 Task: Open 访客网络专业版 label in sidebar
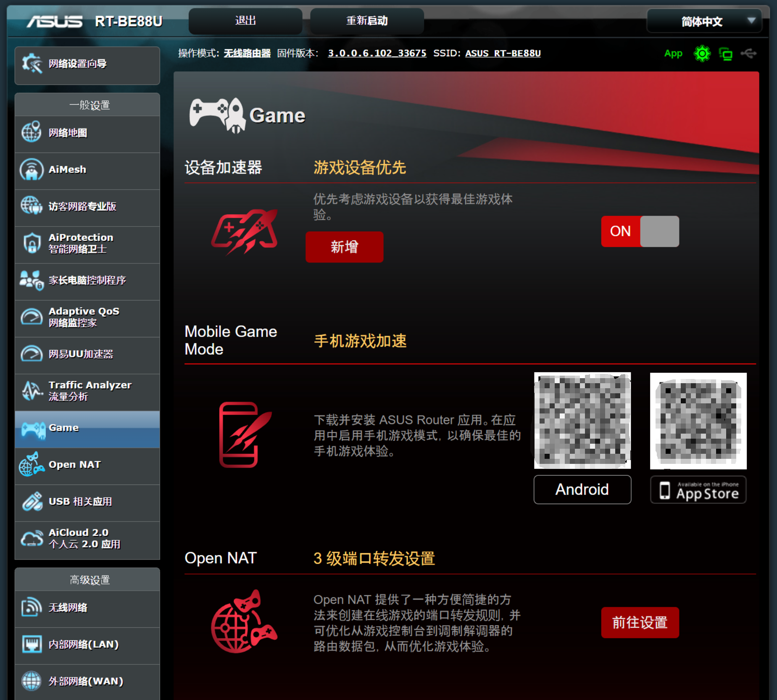pyautogui.click(x=82, y=206)
